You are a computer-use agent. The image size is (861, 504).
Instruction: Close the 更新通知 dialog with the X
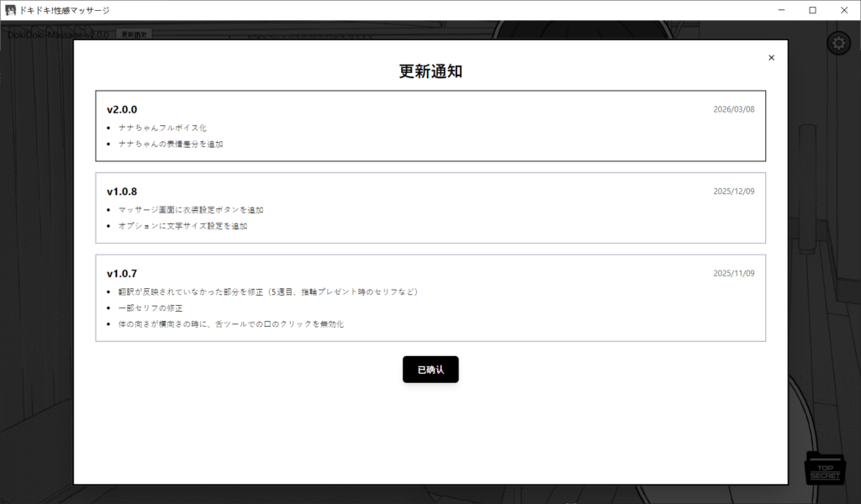tap(772, 58)
